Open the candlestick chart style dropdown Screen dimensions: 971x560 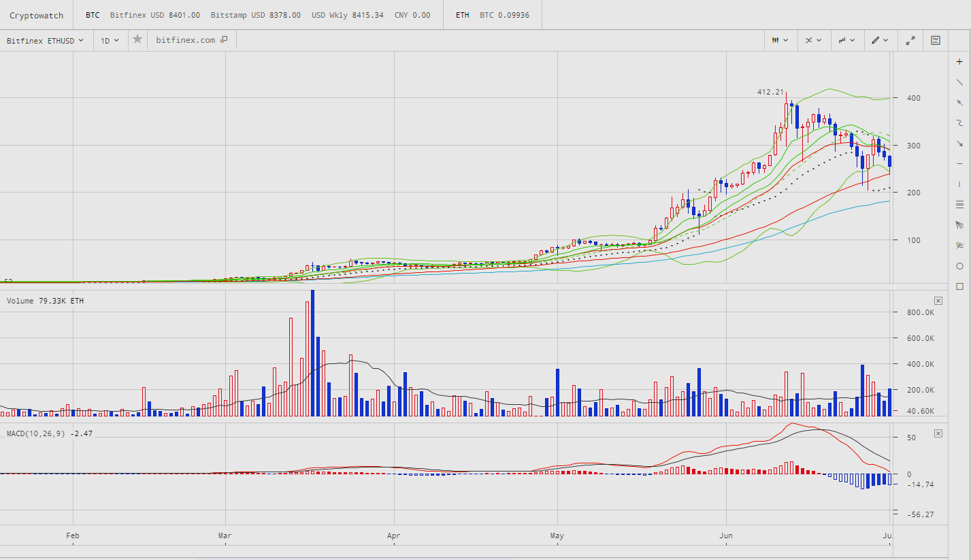pos(780,40)
